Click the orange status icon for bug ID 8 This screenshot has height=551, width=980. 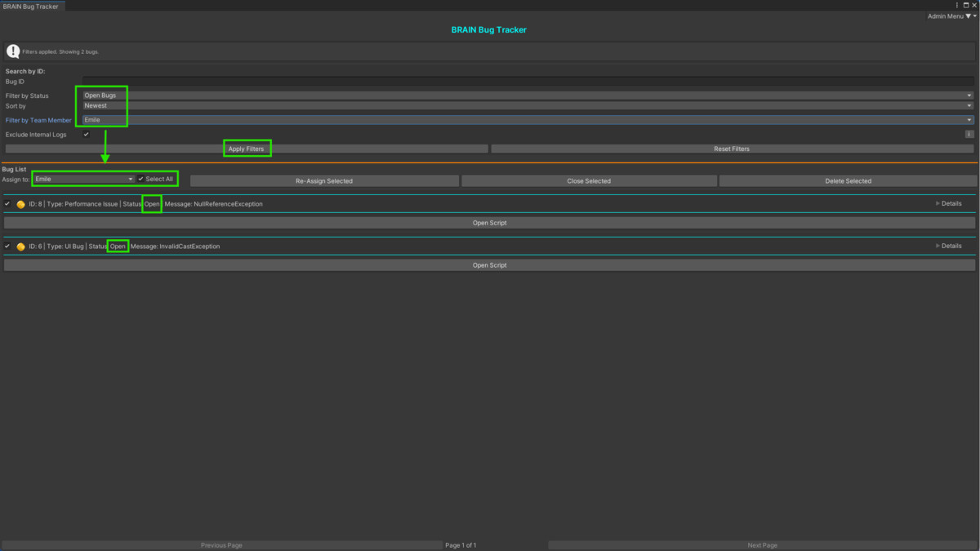pyautogui.click(x=20, y=204)
